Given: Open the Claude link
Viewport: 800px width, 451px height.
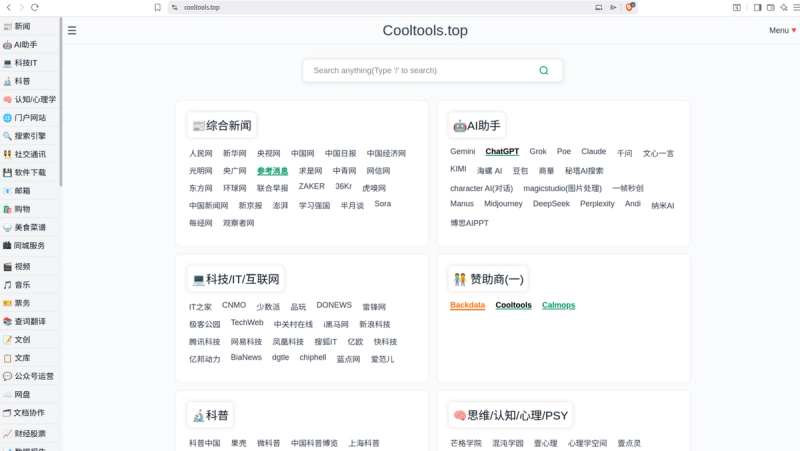Looking at the screenshot, I should 594,152.
